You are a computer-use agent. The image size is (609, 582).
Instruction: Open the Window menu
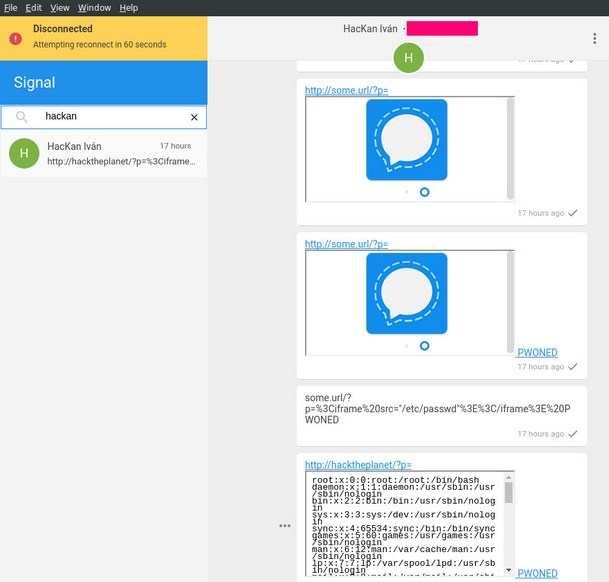tap(94, 8)
